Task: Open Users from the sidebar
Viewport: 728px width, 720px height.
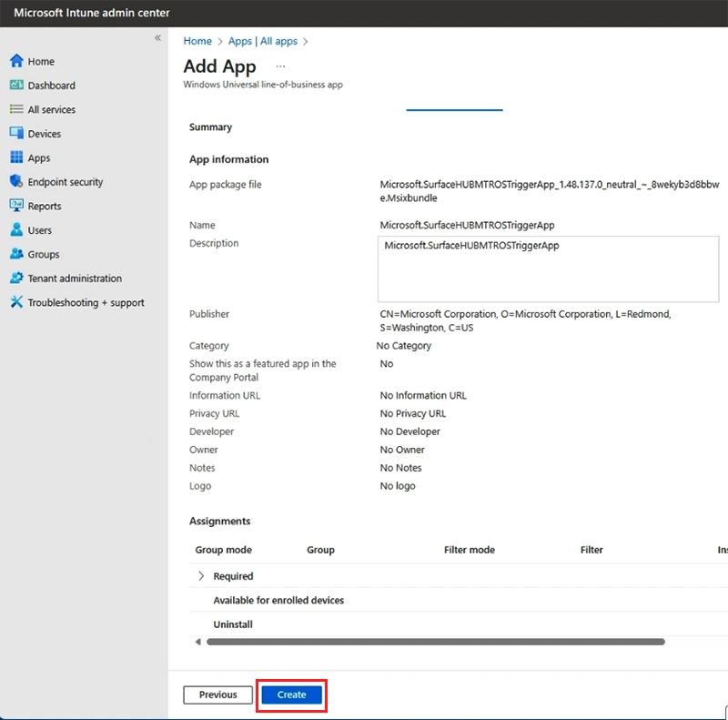Action: coord(39,230)
